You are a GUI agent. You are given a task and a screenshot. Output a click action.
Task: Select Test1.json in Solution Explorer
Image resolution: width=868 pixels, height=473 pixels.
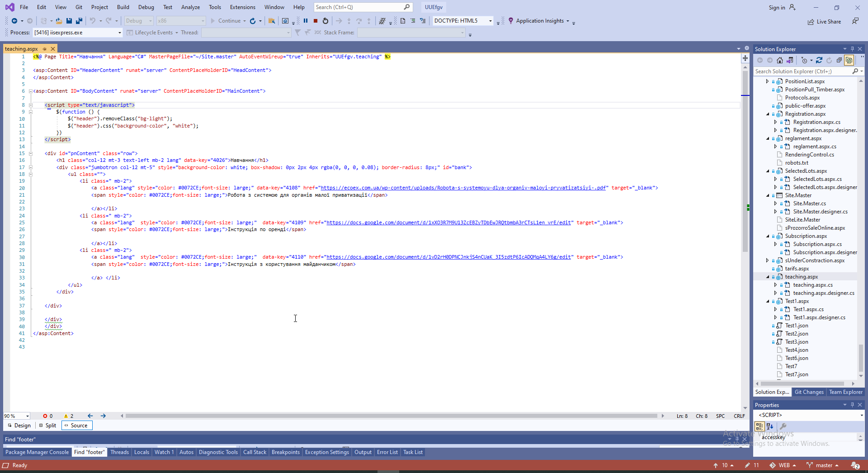coord(797,326)
